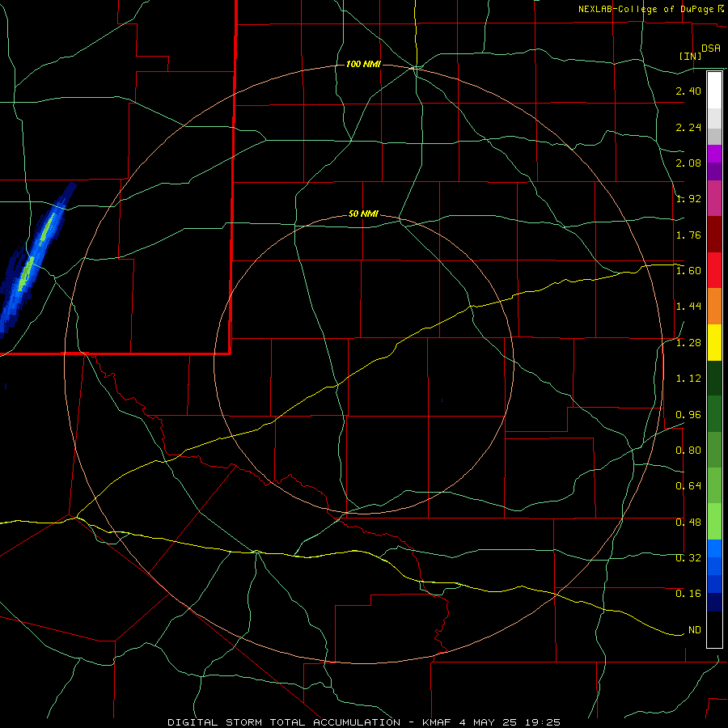The image size is (728, 728).
Task: Pick the orange legend swatch
Action: tap(714, 307)
